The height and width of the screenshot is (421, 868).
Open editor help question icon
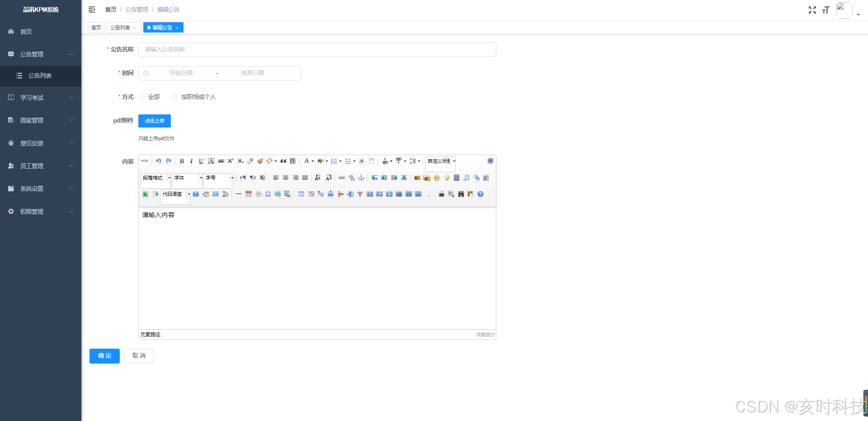coord(481,194)
